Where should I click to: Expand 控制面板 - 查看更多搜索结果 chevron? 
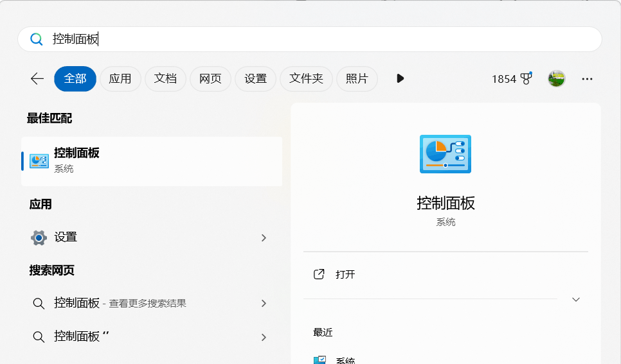click(264, 303)
